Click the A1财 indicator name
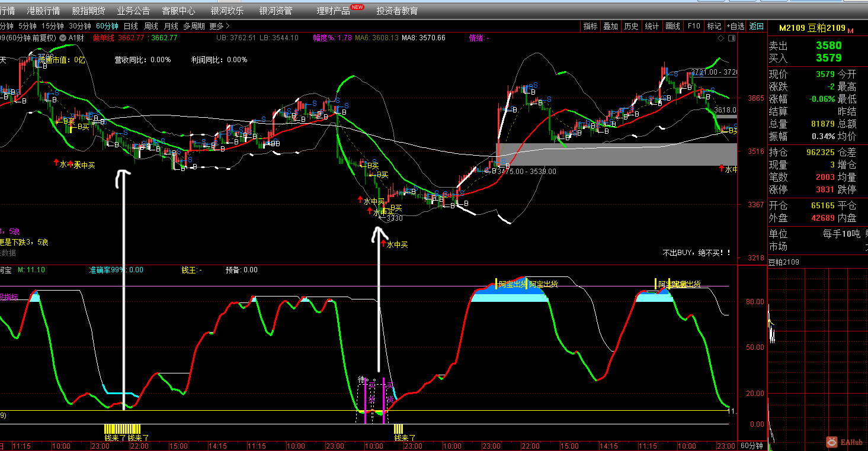Screen dimensions: 868x451 76,38
